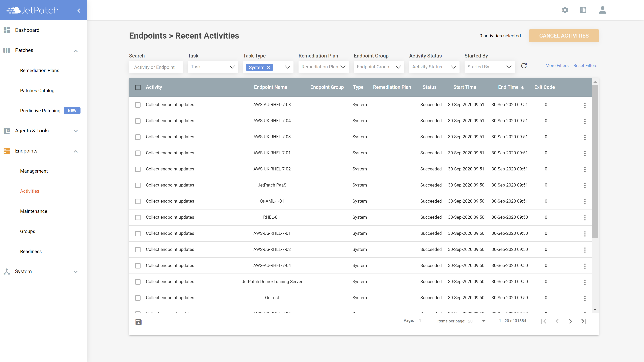Viewport: 644px width, 362px height.
Task: Open row menu for AWS-UK-RHEL-7-04
Action: tap(585, 121)
